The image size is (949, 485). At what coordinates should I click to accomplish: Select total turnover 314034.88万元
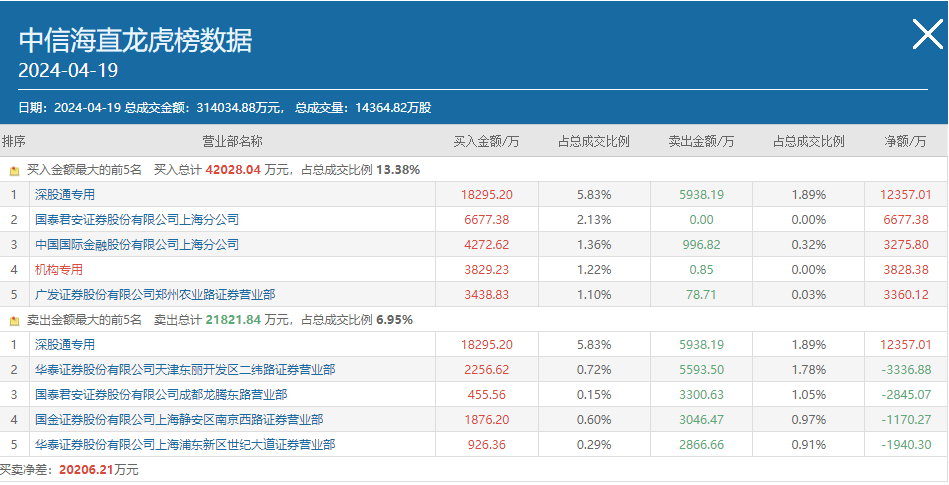240,108
